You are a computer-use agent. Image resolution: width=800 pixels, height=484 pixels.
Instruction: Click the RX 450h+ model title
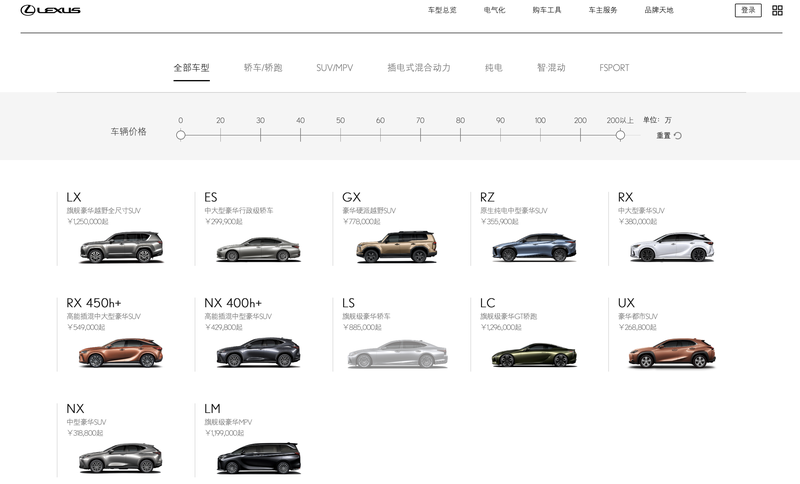(94, 303)
